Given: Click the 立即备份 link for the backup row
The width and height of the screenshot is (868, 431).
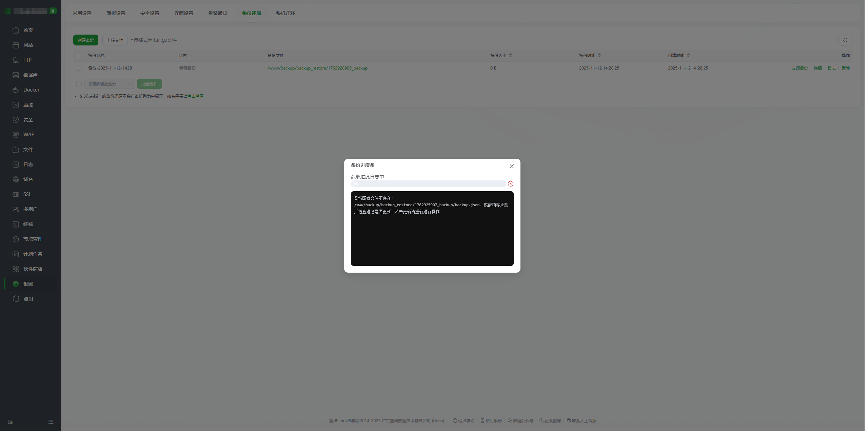Looking at the screenshot, I should 798,68.
